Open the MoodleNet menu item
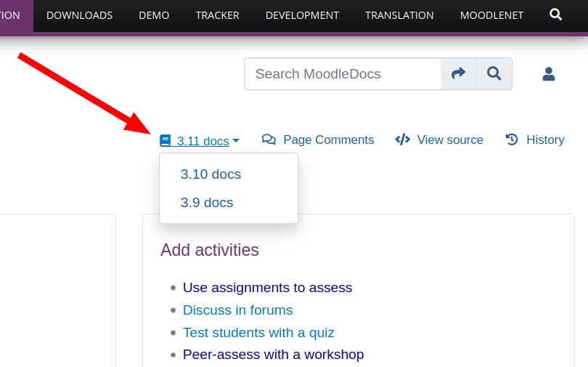This screenshot has width=588, height=367. pos(491,15)
